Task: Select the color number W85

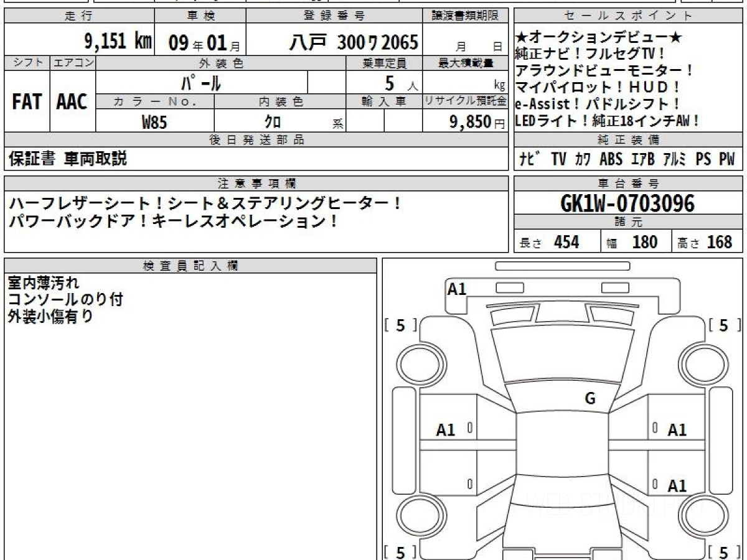Action: (x=154, y=123)
